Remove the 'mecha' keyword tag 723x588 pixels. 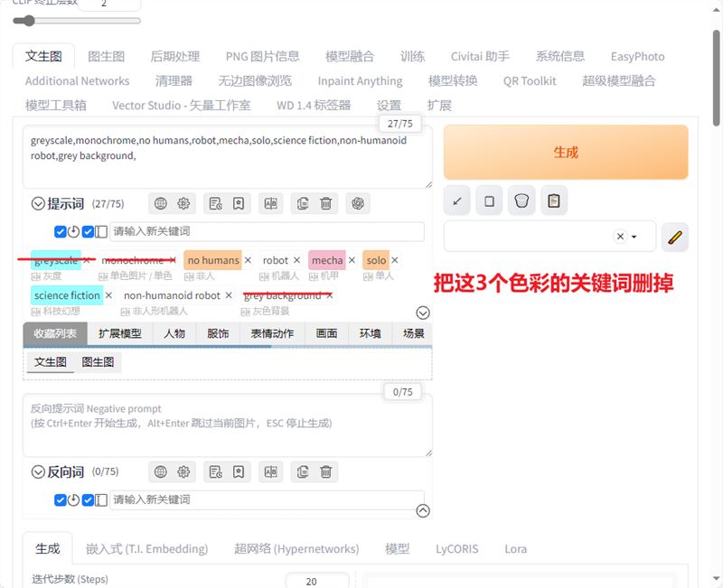352,260
